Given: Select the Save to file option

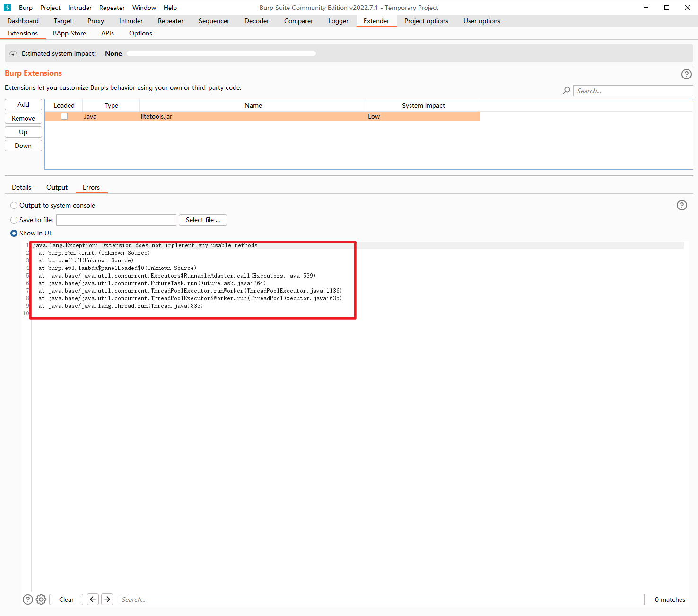Looking at the screenshot, I should point(14,220).
